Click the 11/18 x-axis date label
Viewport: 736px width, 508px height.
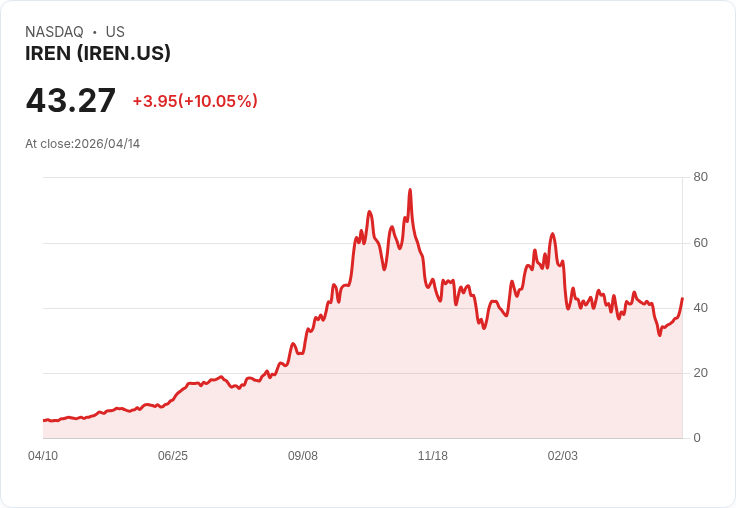pos(433,456)
